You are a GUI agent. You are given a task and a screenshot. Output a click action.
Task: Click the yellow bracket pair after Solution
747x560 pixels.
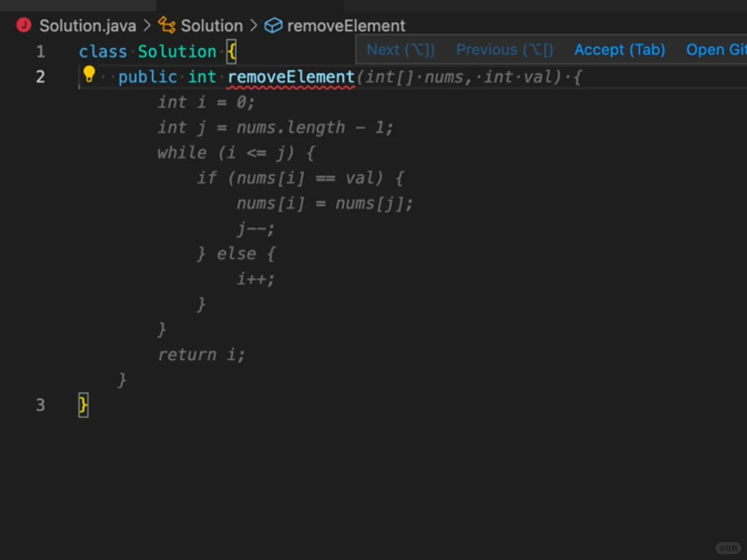click(231, 51)
